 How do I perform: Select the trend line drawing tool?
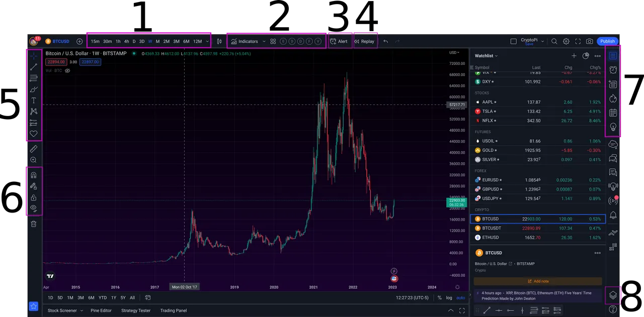pos(34,67)
